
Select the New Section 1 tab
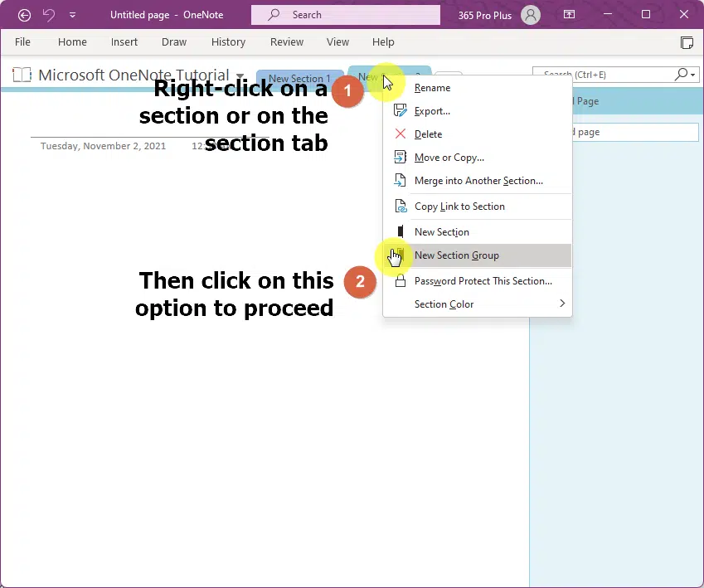[299, 78]
